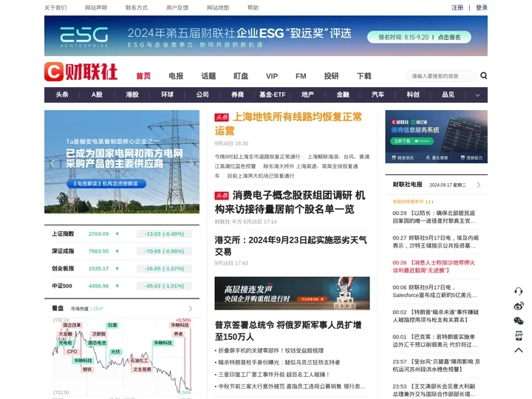Image resolution: width=532 pixels, height=399 pixels.
Task: Open 券商 category
Action: coord(237,95)
